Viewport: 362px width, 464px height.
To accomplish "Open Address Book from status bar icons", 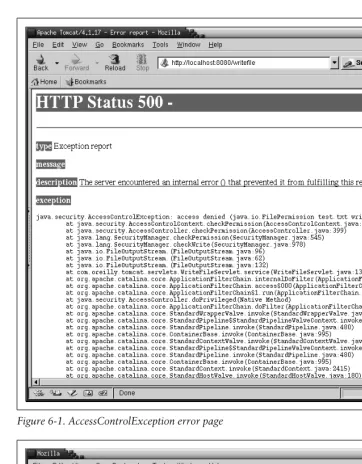I will (88, 393).
